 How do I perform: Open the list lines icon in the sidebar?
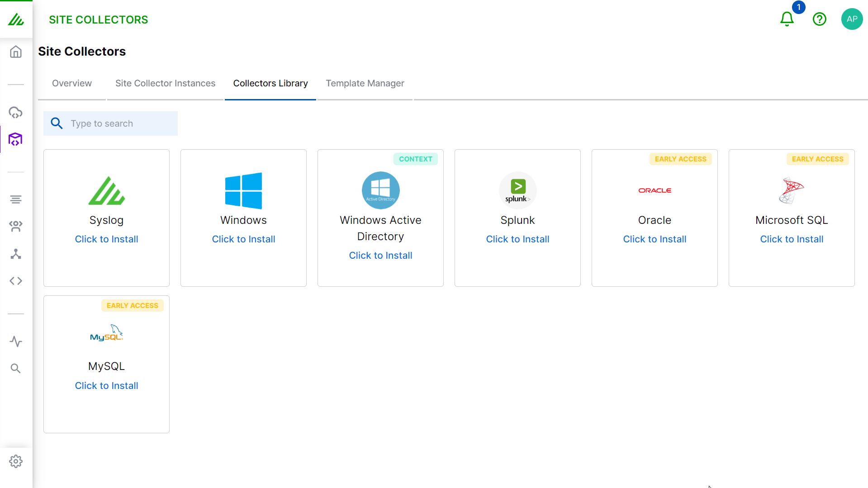point(16,199)
